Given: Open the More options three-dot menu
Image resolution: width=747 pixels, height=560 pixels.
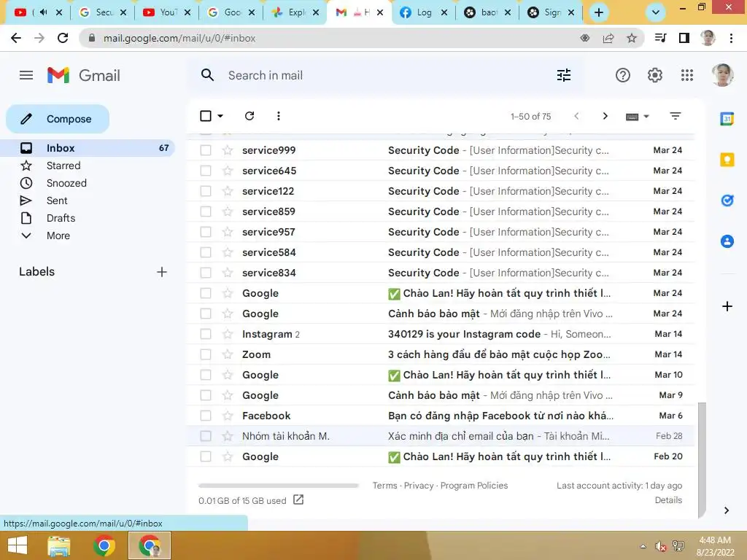Looking at the screenshot, I should point(278,116).
